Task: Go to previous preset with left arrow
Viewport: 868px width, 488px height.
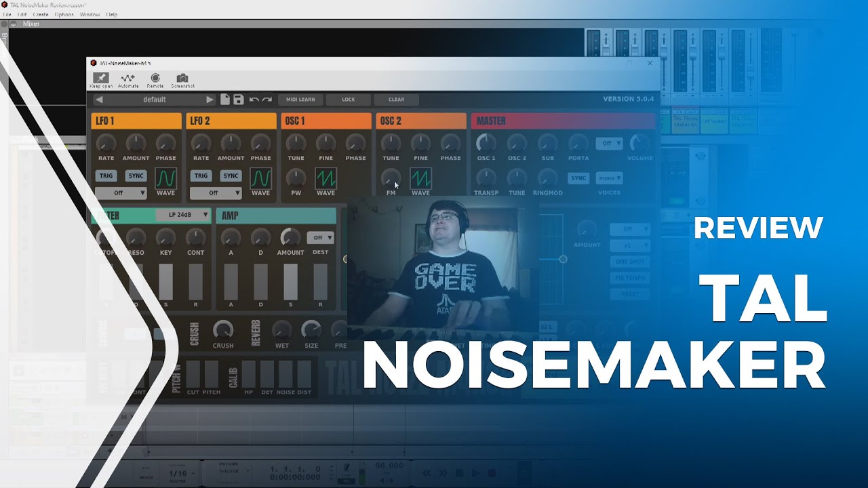Action: click(x=99, y=100)
